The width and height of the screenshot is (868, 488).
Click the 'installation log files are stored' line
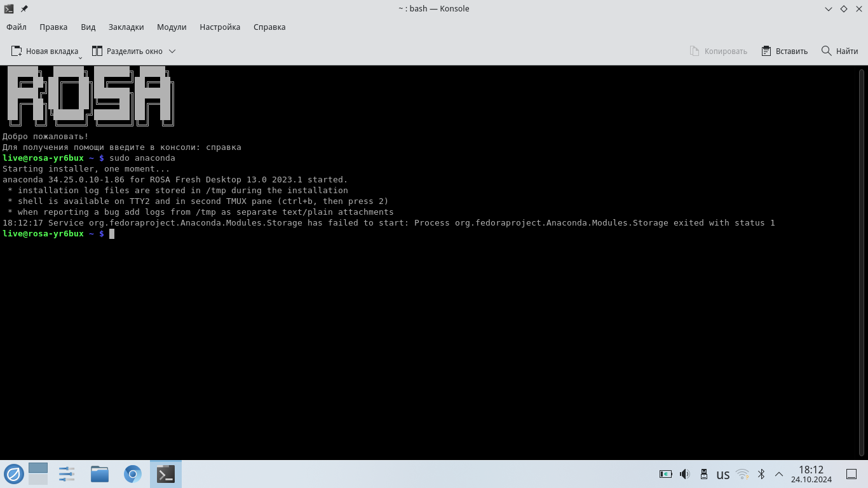coord(178,191)
